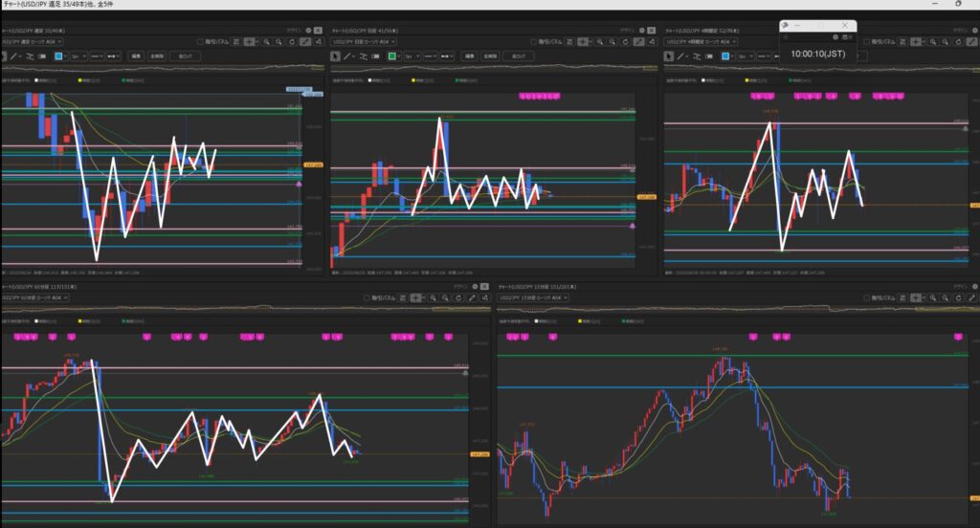
Task: Open the settings gear in the clock widget
Action: pos(835,37)
